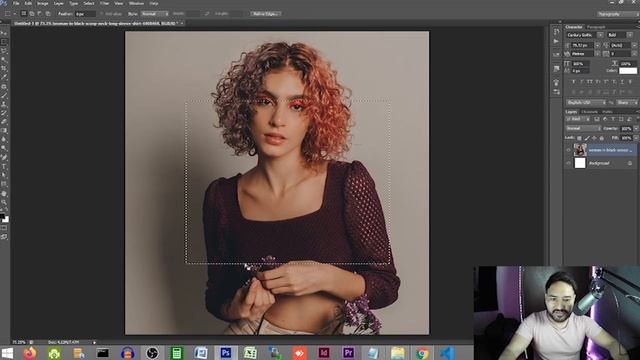The width and height of the screenshot is (640, 360).
Task: Toggle Underline in Character panel
Action: click(x=622, y=82)
